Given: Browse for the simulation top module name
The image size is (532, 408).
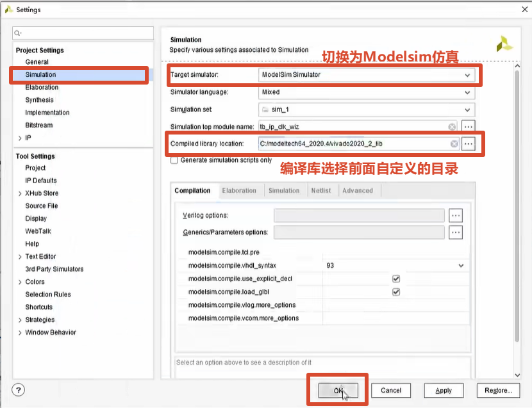Looking at the screenshot, I should [x=468, y=127].
